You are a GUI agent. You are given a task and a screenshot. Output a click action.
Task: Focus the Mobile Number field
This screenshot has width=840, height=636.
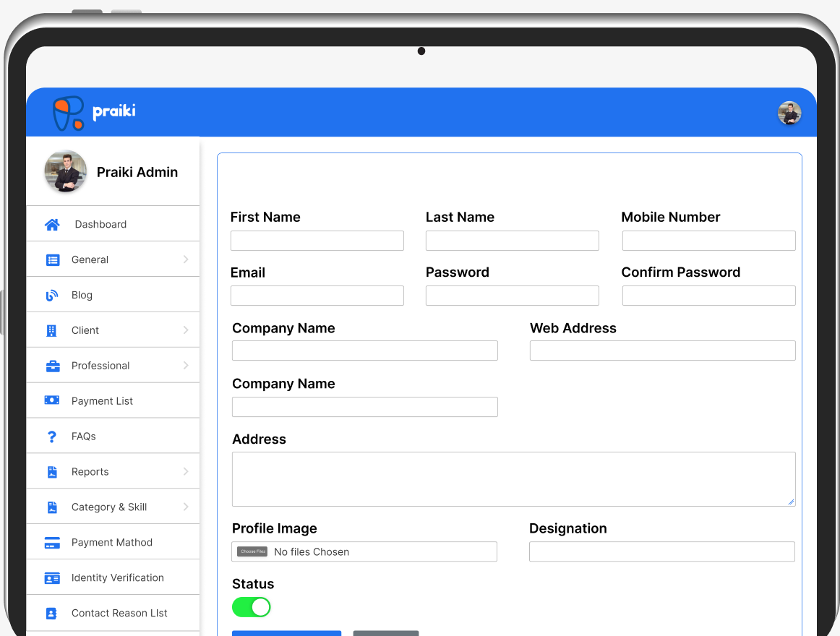(x=708, y=241)
